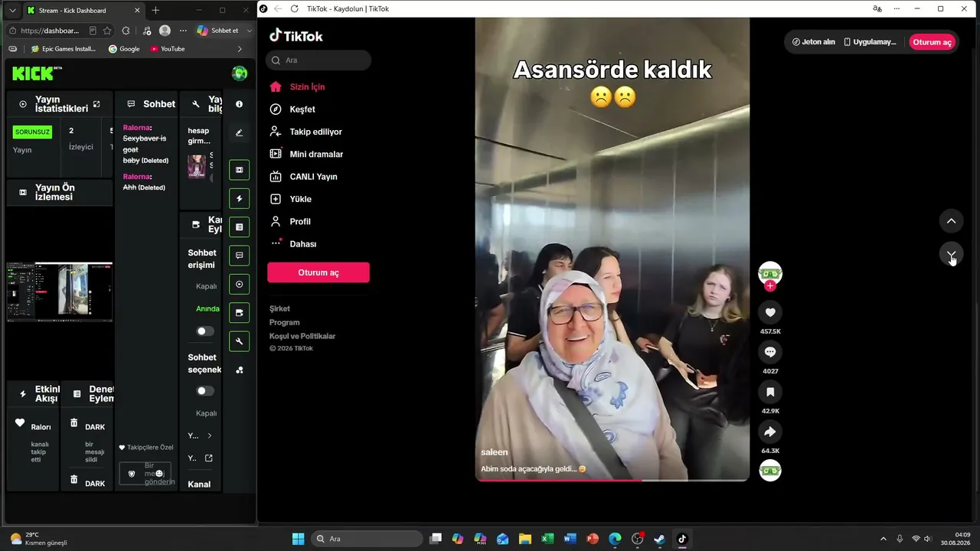Share the TikTok video with the arrow icon

click(770, 432)
